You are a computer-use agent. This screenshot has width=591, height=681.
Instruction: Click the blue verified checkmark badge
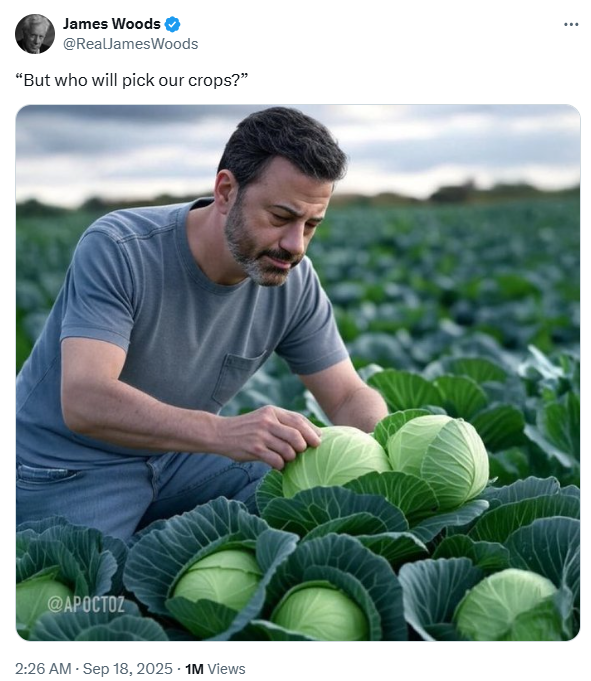(173, 24)
